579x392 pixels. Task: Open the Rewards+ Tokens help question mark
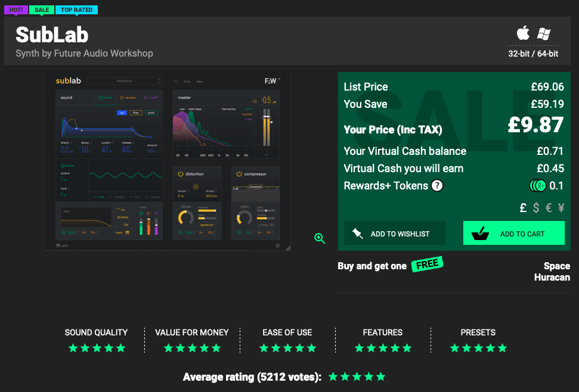coord(437,185)
